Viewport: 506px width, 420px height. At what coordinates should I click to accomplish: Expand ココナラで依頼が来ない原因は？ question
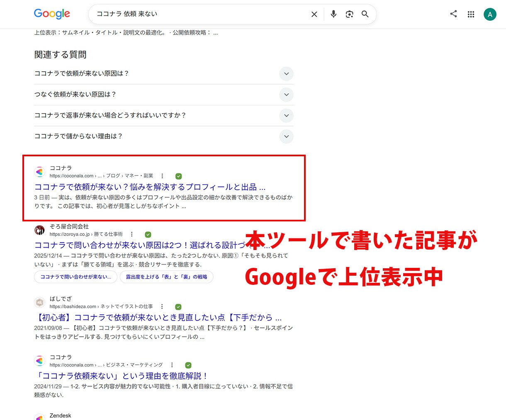coord(164,74)
